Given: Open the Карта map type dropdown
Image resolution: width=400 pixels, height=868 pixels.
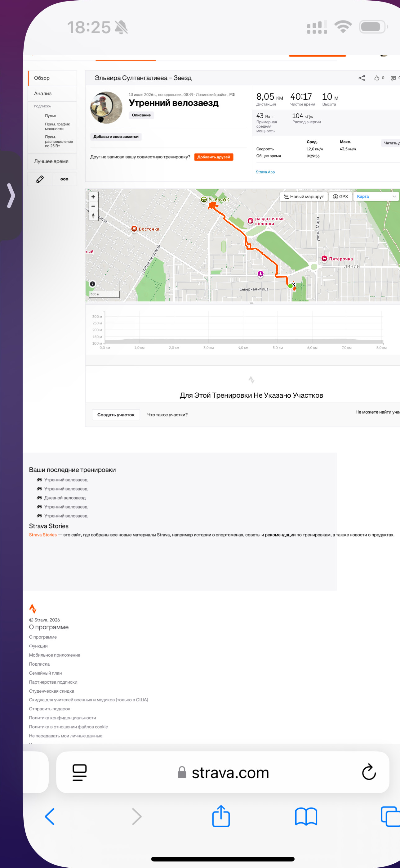Looking at the screenshot, I should point(376,197).
